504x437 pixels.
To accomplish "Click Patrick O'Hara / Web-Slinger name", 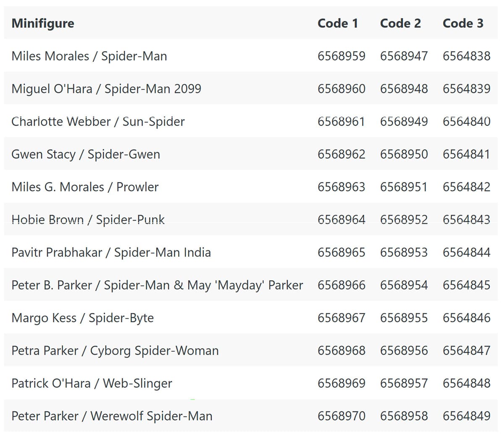I will [x=92, y=384].
